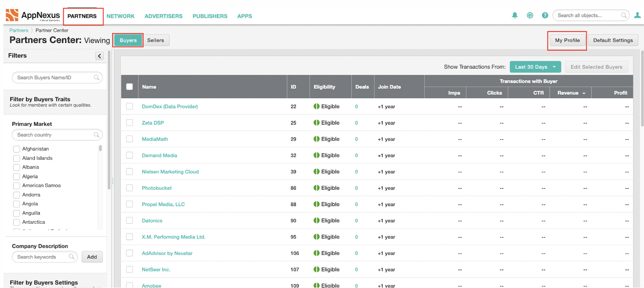Click the AppNexus logo

point(33,15)
